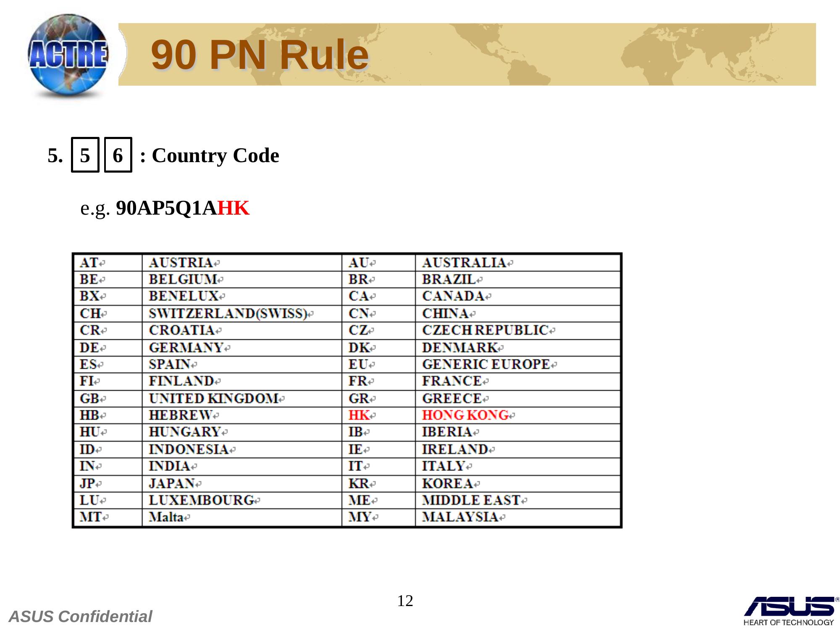Image resolution: width=840 pixels, height=630 pixels.
Task: Select the SWITZERLAND(SWISS) cell
Action: (228, 313)
